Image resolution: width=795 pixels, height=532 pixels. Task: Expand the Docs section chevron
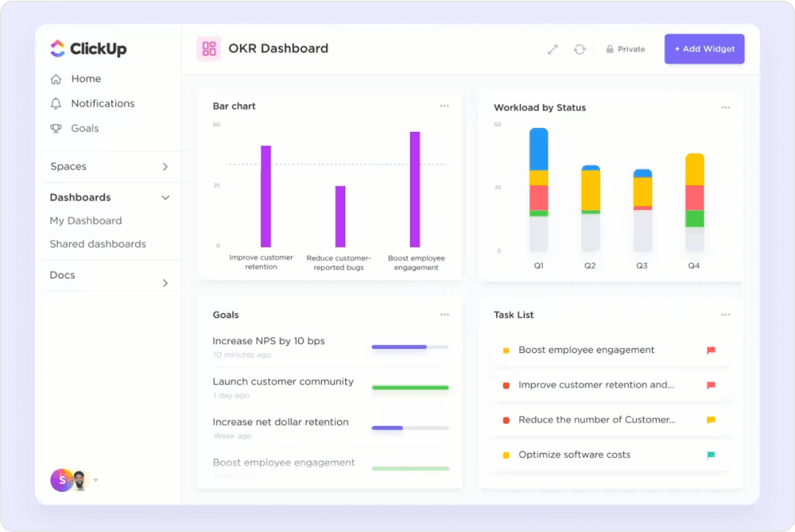coord(165,283)
